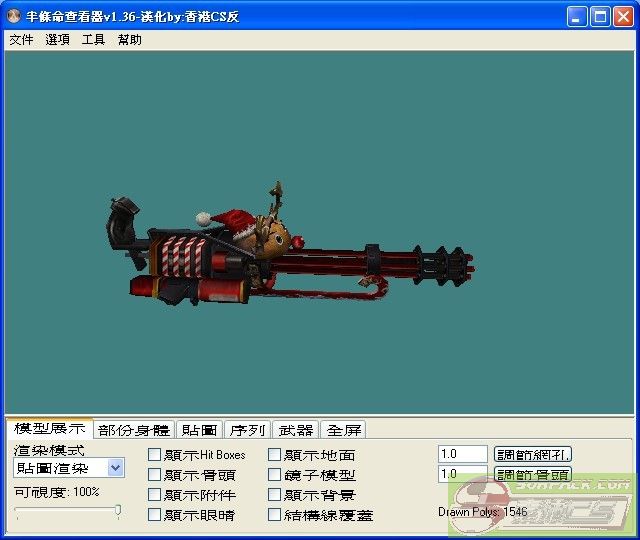Switch to the 序列 tab

point(247,430)
